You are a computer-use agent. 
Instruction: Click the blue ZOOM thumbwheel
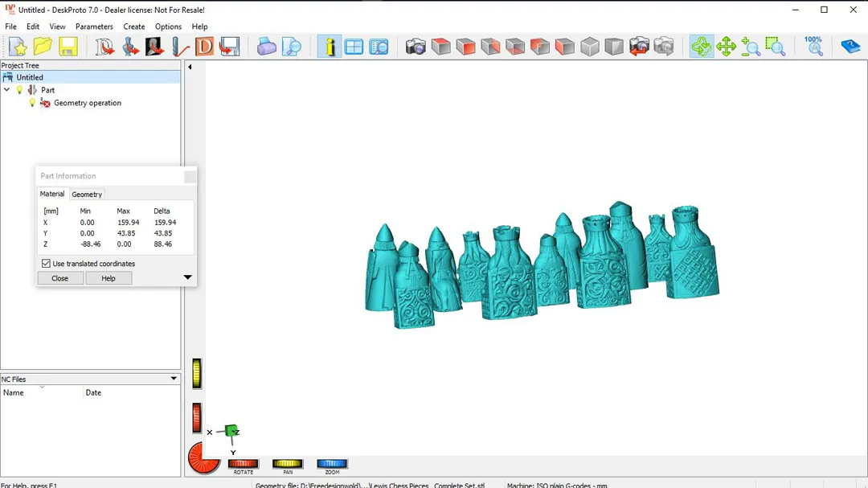(x=332, y=464)
